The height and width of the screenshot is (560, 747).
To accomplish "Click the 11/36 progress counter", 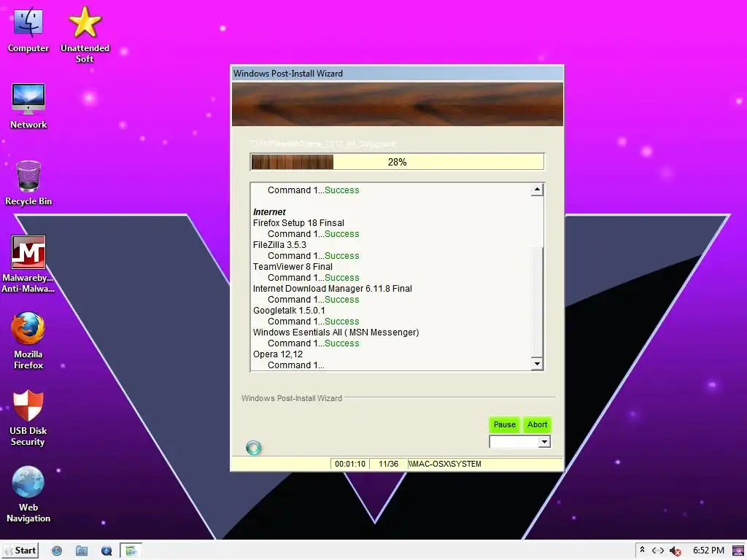I will click(388, 464).
